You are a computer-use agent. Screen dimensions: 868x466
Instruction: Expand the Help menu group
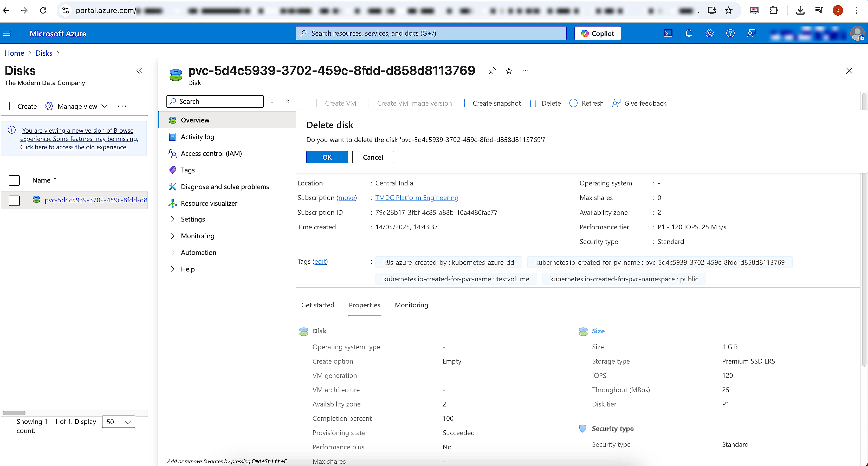click(x=182, y=269)
